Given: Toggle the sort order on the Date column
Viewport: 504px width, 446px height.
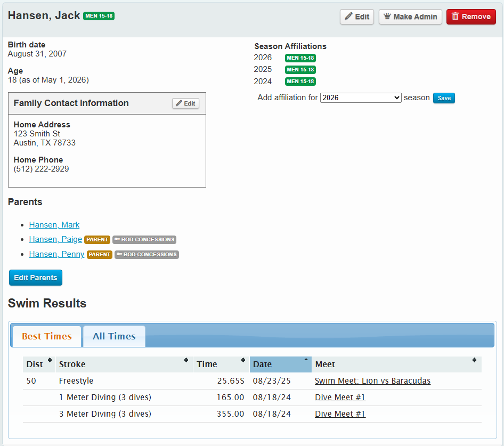Looking at the screenshot, I should point(305,360).
